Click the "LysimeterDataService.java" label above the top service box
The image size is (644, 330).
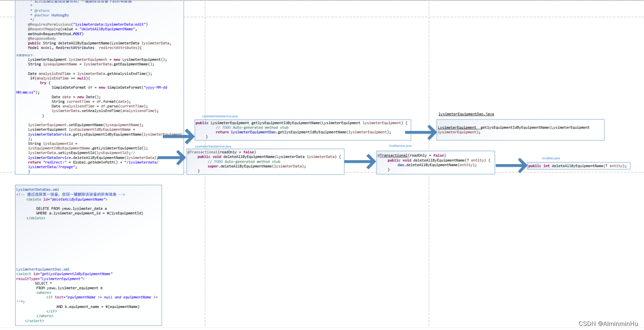220,116
